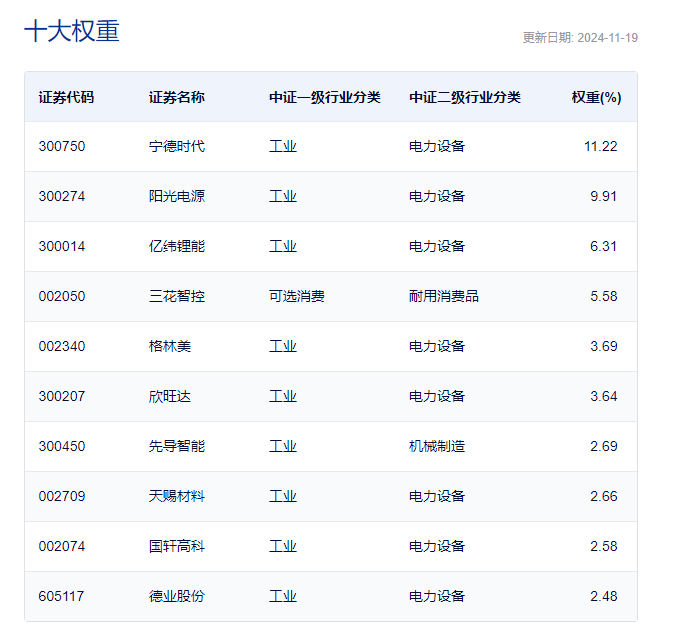Click the 十大权重 section heading

(x=71, y=31)
